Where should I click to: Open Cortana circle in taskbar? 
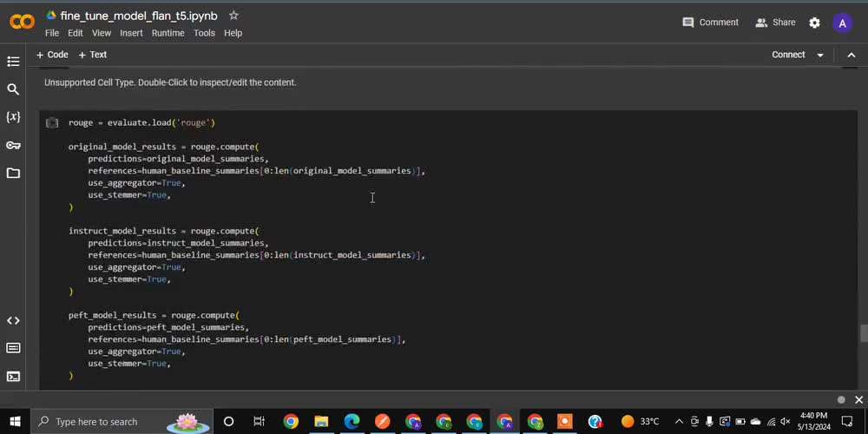[228, 422]
